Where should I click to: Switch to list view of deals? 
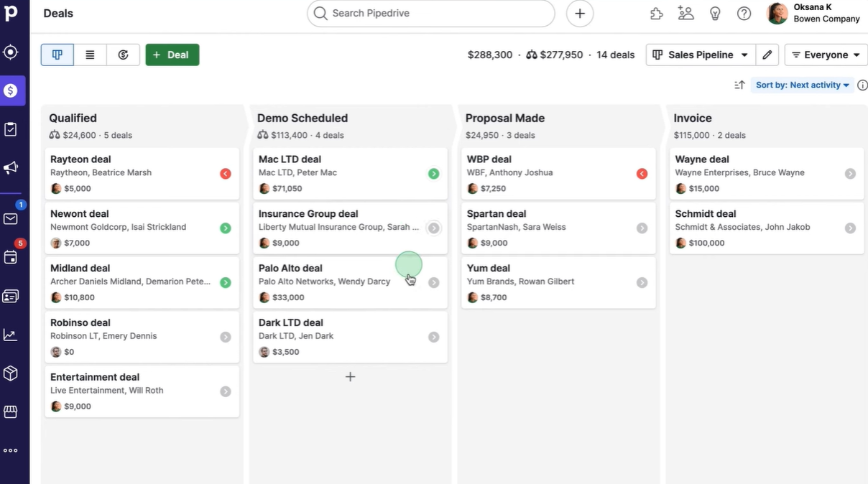point(90,54)
